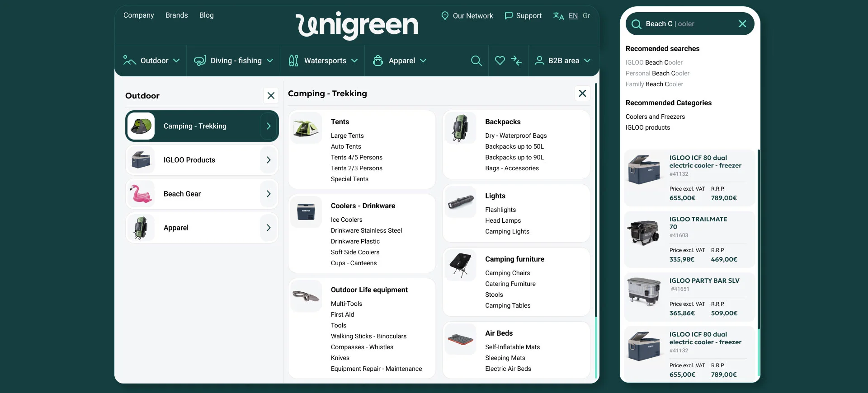Viewport: 868px width, 393px height.
Task: Open the search magnifier in navigation bar
Action: [x=476, y=61]
